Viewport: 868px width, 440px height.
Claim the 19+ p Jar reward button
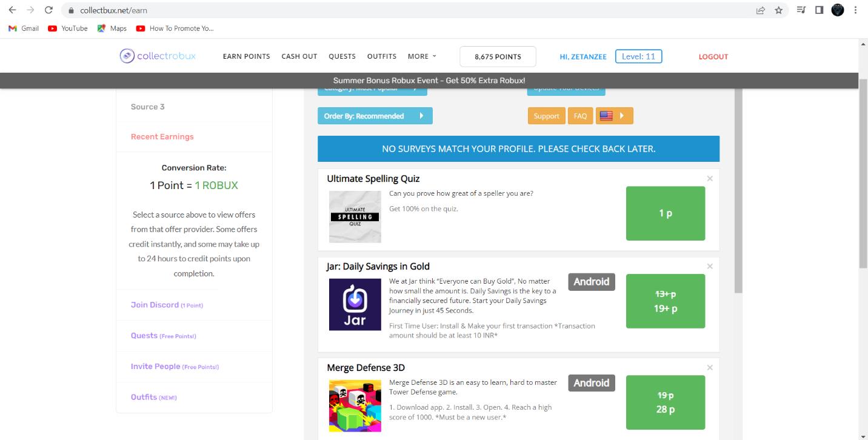pos(666,301)
